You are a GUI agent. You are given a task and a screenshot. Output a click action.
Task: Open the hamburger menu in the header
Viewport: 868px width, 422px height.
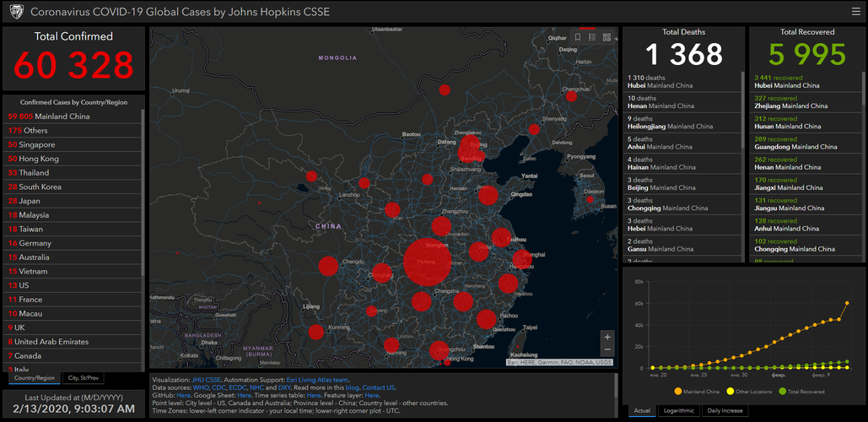tap(855, 12)
